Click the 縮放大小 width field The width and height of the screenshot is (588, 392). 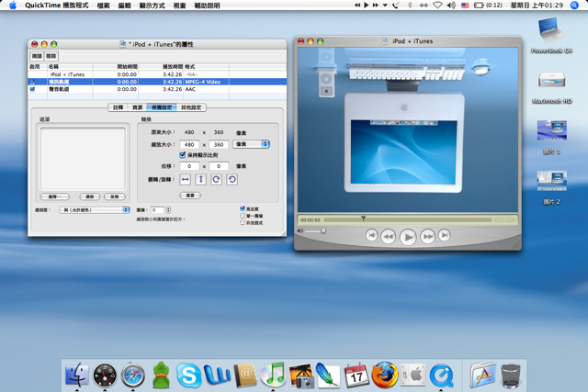pyautogui.click(x=189, y=145)
